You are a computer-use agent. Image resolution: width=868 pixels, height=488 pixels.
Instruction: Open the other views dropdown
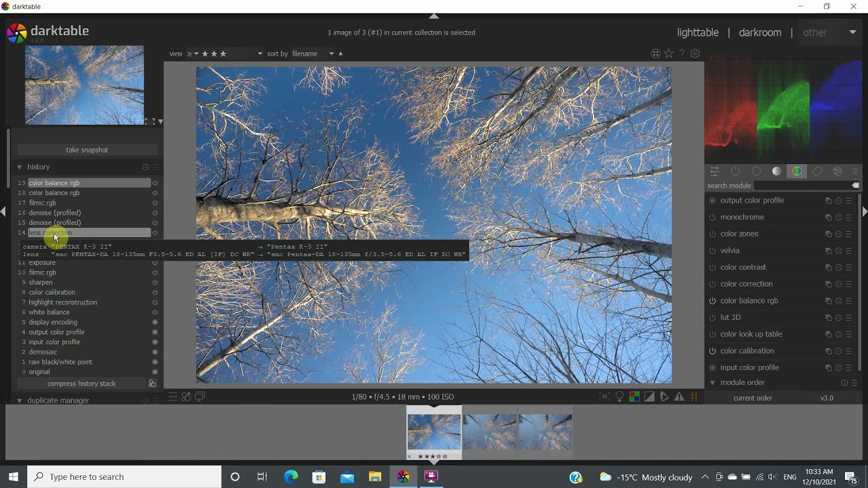(829, 33)
